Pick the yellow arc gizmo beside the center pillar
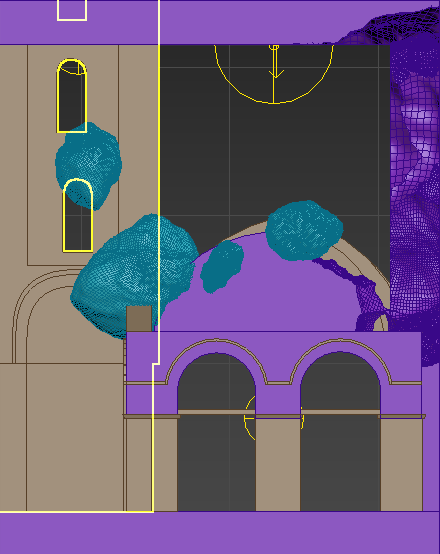 250,418
